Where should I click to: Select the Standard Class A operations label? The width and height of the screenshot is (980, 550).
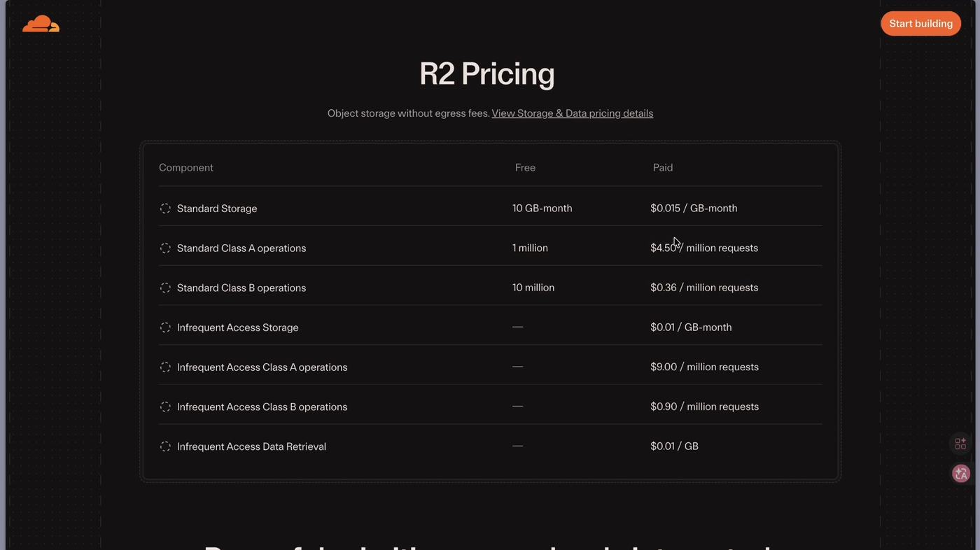[x=241, y=248]
